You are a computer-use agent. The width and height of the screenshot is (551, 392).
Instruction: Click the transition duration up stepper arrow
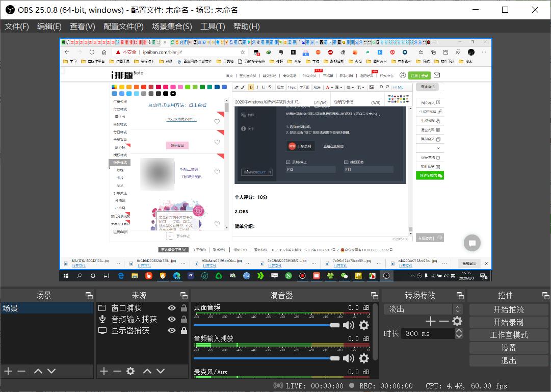click(459, 330)
